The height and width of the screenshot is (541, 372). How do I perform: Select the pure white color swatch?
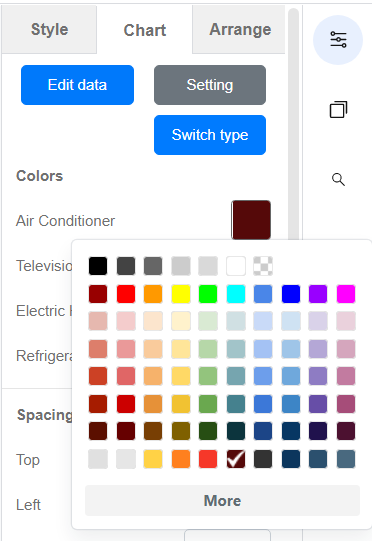tap(236, 266)
